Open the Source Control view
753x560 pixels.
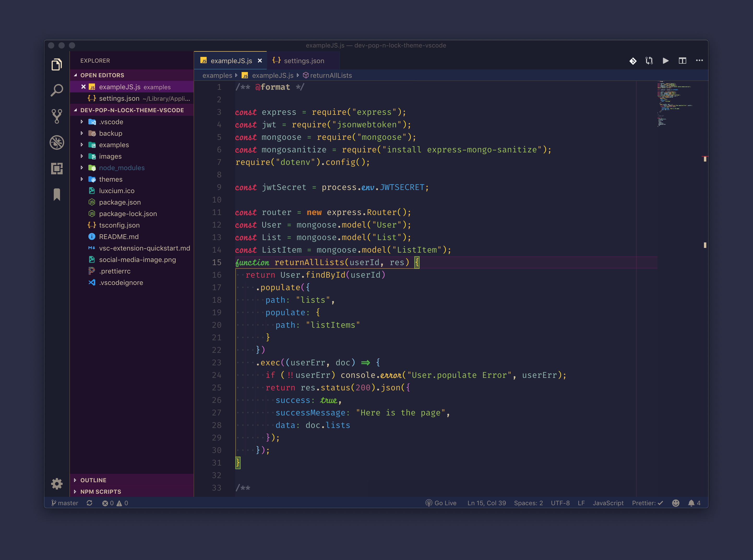(x=57, y=116)
